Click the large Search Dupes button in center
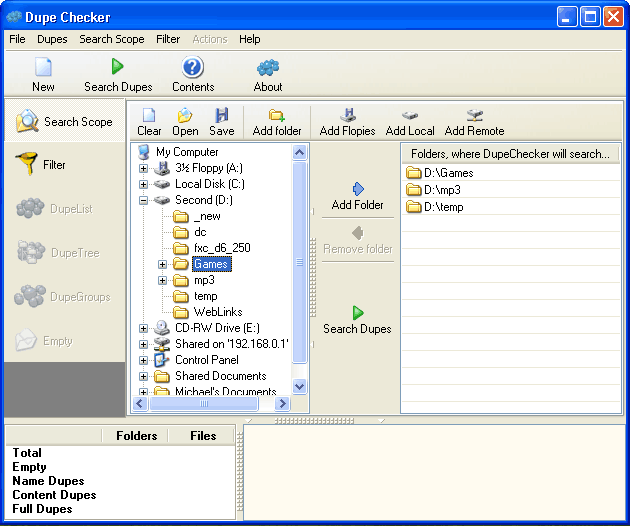This screenshot has height=526, width=630. 357,320
